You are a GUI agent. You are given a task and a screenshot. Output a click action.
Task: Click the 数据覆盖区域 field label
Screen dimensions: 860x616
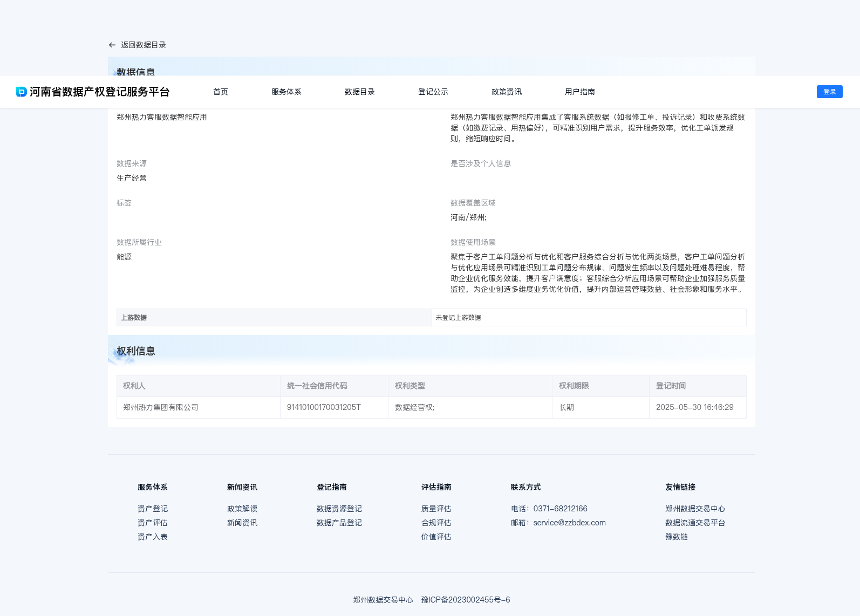pos(473,203)
